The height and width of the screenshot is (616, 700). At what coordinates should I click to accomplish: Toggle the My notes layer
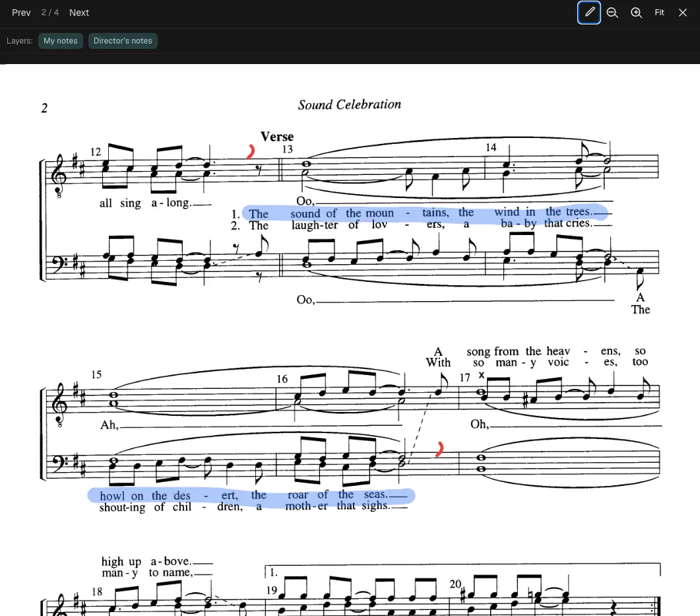(x=60, y=41)
